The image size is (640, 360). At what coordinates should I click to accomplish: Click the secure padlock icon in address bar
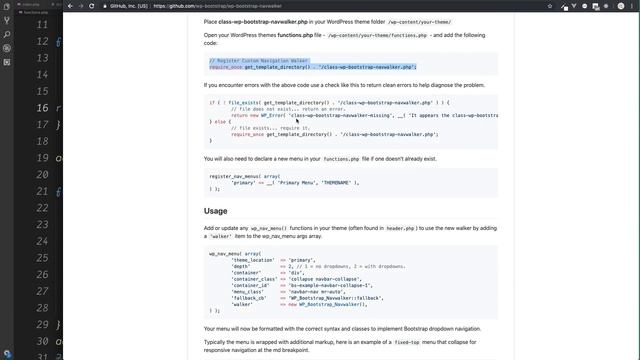coord(105,6)
